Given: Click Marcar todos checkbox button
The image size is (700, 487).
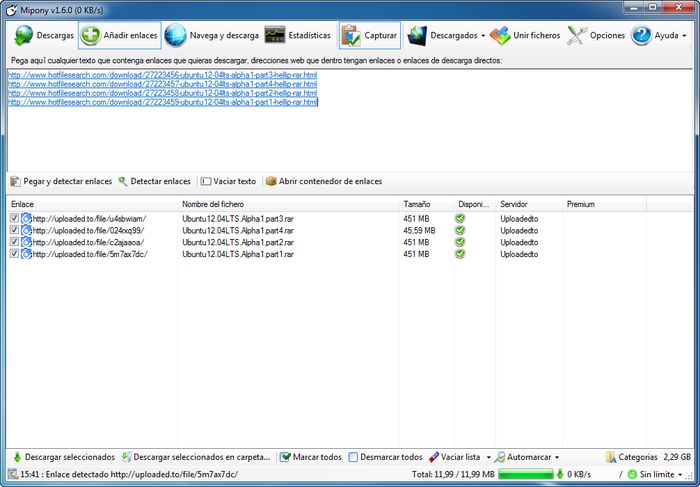Looking at the screenshot, I should click(311, 457).
